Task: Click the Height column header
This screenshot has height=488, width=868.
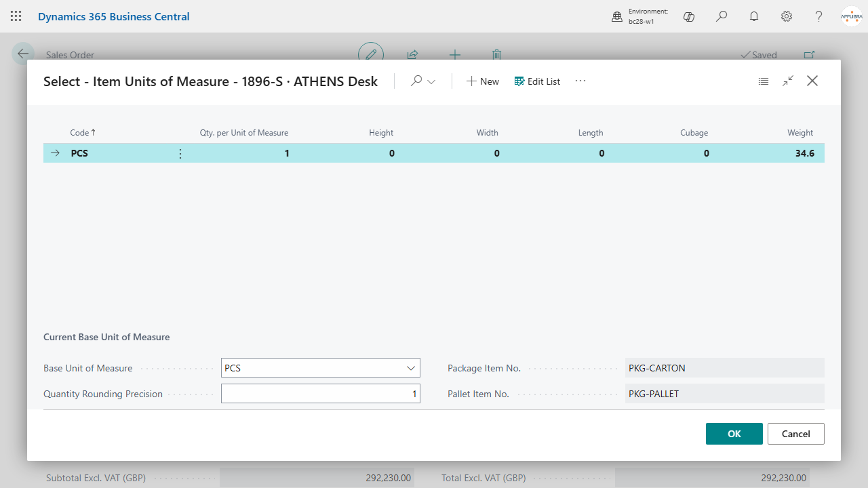Action: click(x=381, y=133)
